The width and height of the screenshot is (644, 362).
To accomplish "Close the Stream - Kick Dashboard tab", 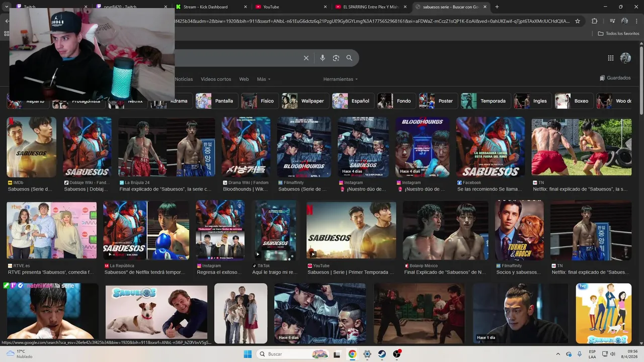I will point(246,7).
